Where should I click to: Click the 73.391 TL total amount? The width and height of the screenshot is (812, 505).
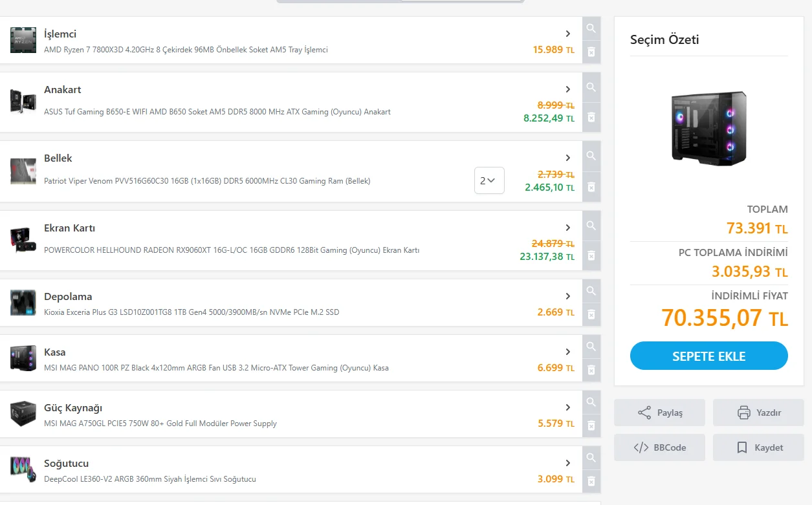tap(758, 228)
